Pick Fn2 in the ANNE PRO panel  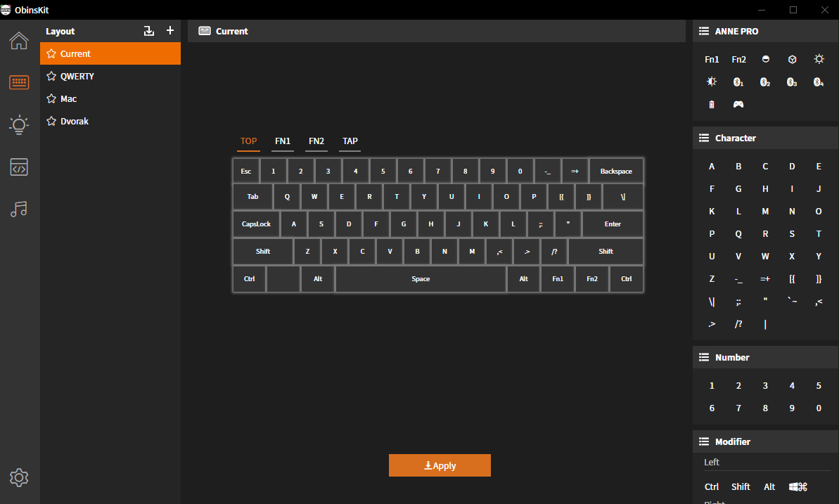(738, 59)
